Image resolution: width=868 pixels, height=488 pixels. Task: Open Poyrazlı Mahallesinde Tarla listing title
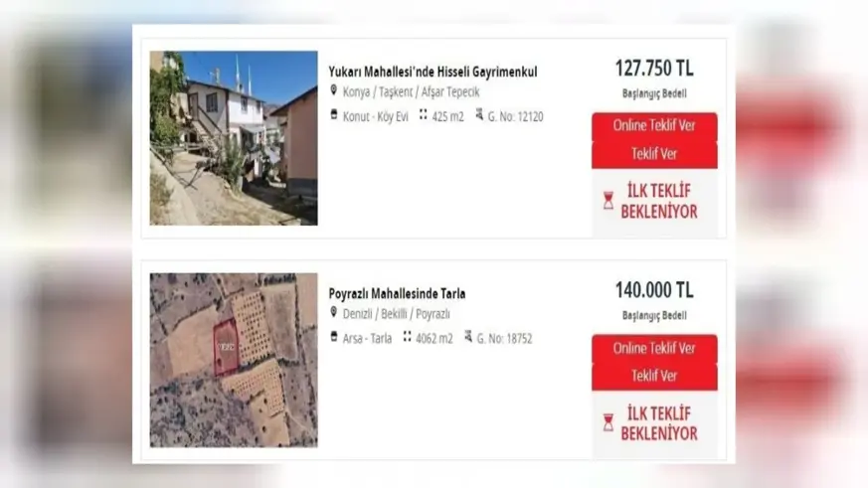point(397,293)
